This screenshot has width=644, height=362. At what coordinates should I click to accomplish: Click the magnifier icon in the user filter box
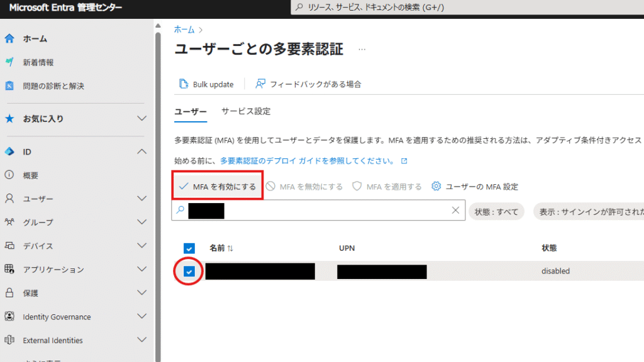(180, 210)
